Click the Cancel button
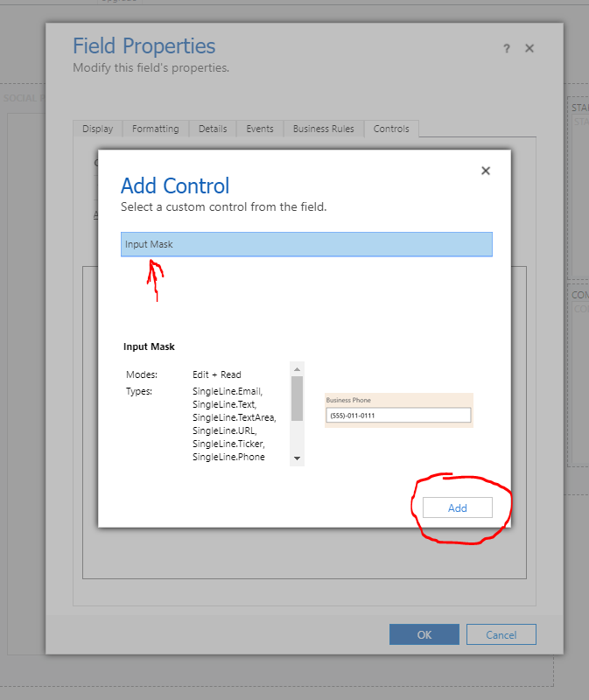This screenshot has height=700, width=589. pos(501,634)
